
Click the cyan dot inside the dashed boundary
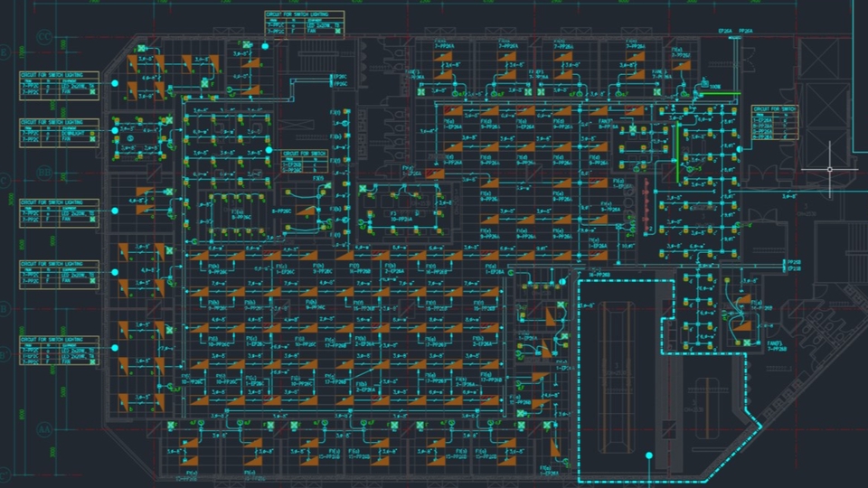[x=649, y=455]
